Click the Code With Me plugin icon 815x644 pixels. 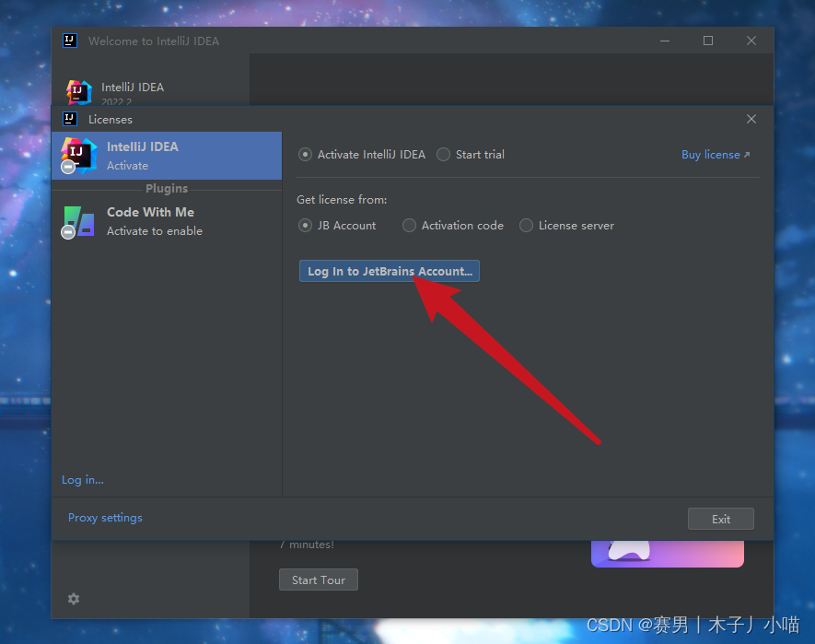point(78,220)
